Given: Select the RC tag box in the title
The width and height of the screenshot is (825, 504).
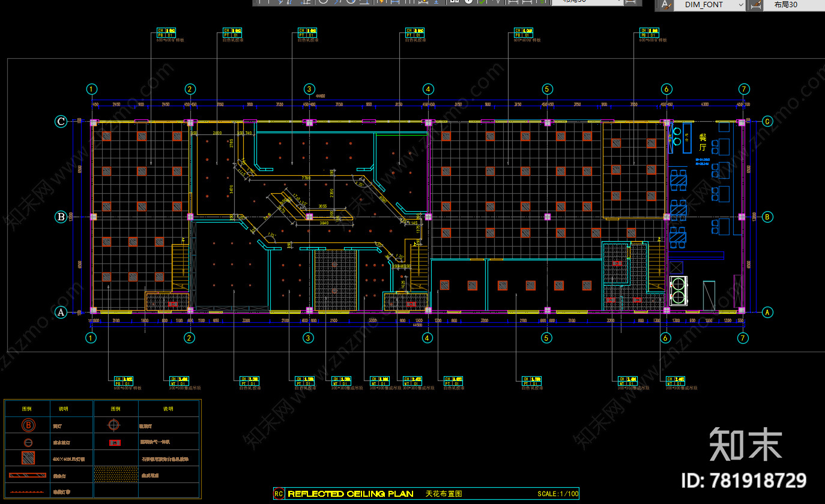Looking at the screenshot, I should pos(279,494).
